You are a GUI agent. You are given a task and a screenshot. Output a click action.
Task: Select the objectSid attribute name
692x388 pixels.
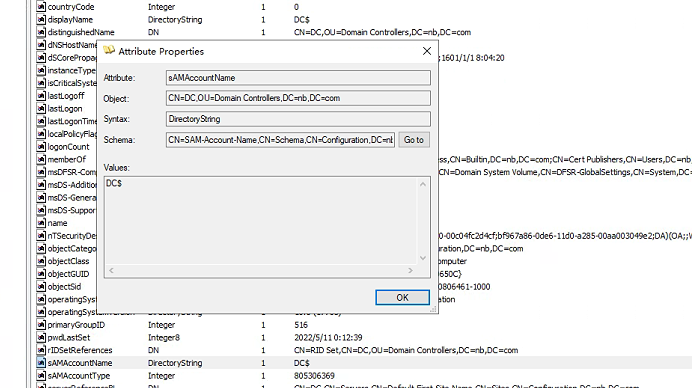[x=64, y=286]
